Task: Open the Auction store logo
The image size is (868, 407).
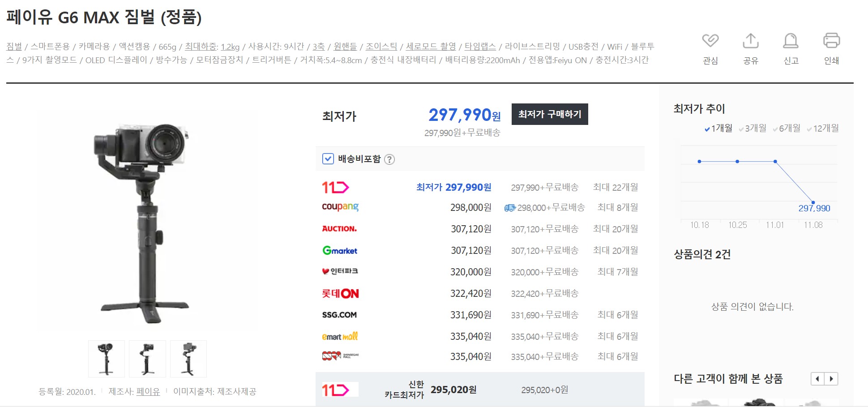Action: (339, 229)
